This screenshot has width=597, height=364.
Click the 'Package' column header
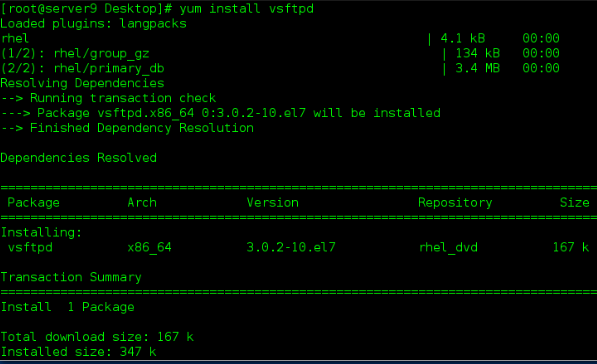click(x=34, y=203)
